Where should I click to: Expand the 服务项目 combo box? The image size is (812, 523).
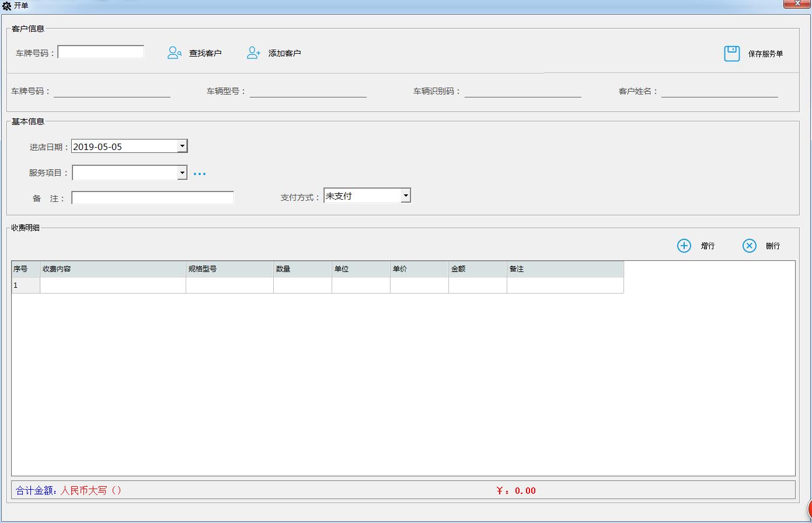coord(182,173)
